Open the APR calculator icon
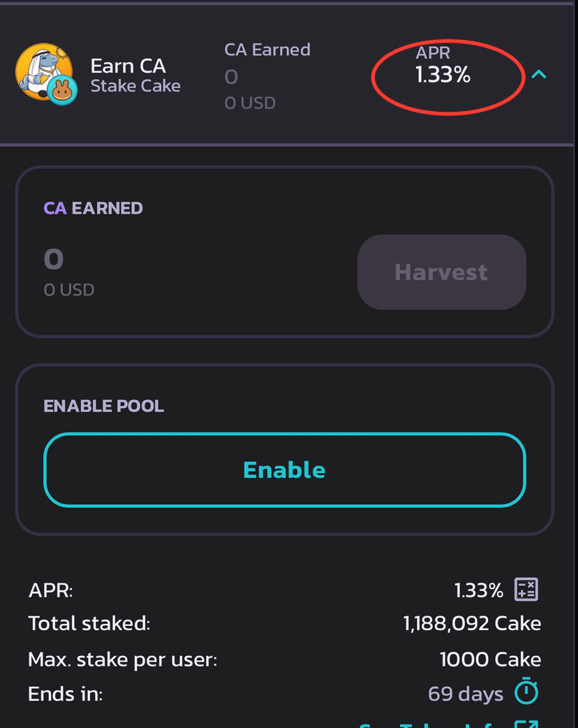The height and width of the screenshot is (728, 578). [526, 590]
